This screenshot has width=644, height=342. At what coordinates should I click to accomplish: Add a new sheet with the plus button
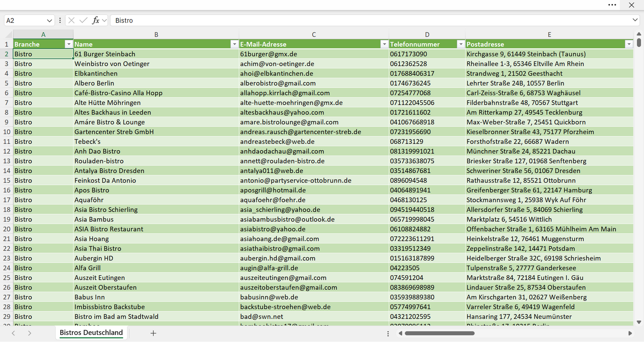[x=153, y=333]
